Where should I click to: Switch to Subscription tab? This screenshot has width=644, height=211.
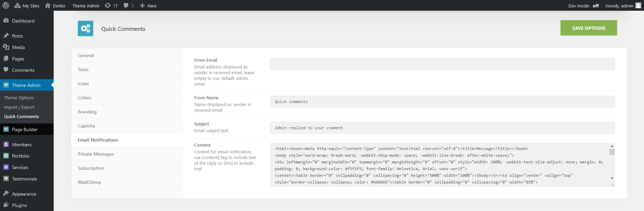pyautogui.click(x=127, y=168)
